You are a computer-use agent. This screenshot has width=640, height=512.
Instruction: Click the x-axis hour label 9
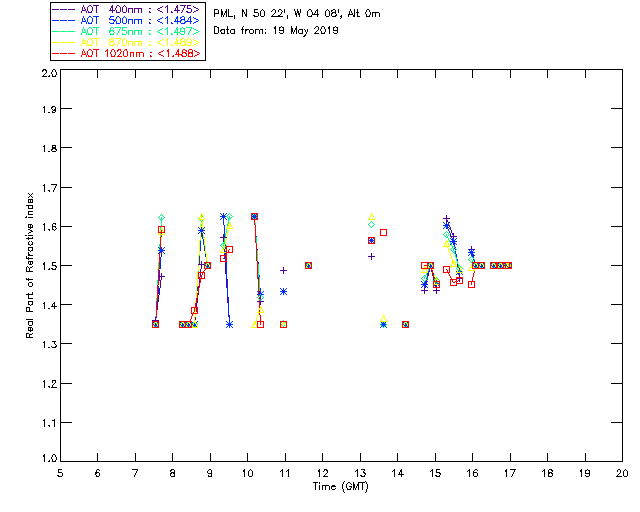(210, 473)
